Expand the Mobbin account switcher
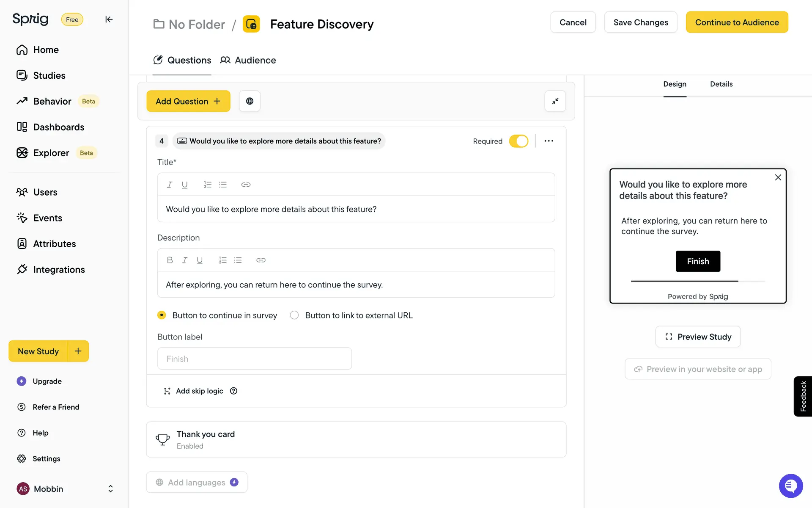812x508 pixels. [x=110, y=489]
